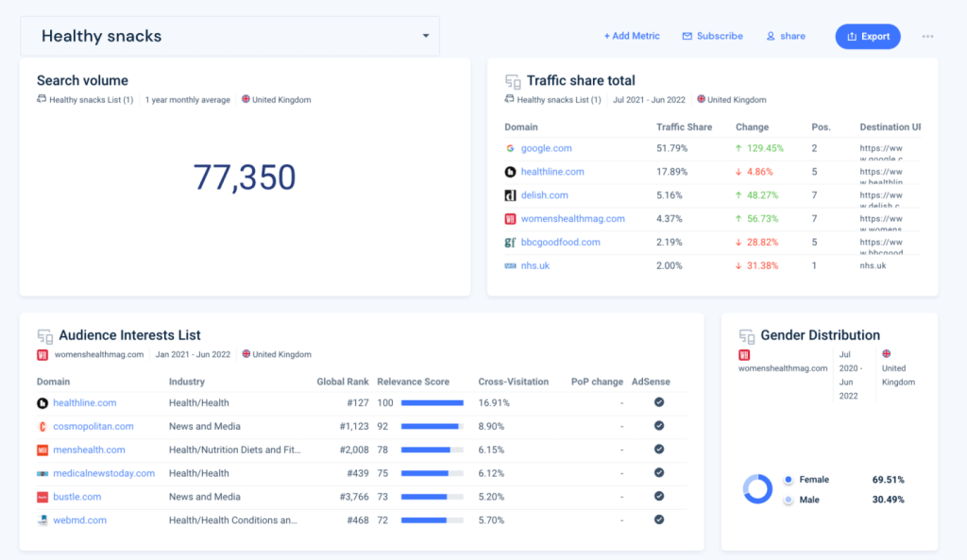Open delish.com domain link

545,195
